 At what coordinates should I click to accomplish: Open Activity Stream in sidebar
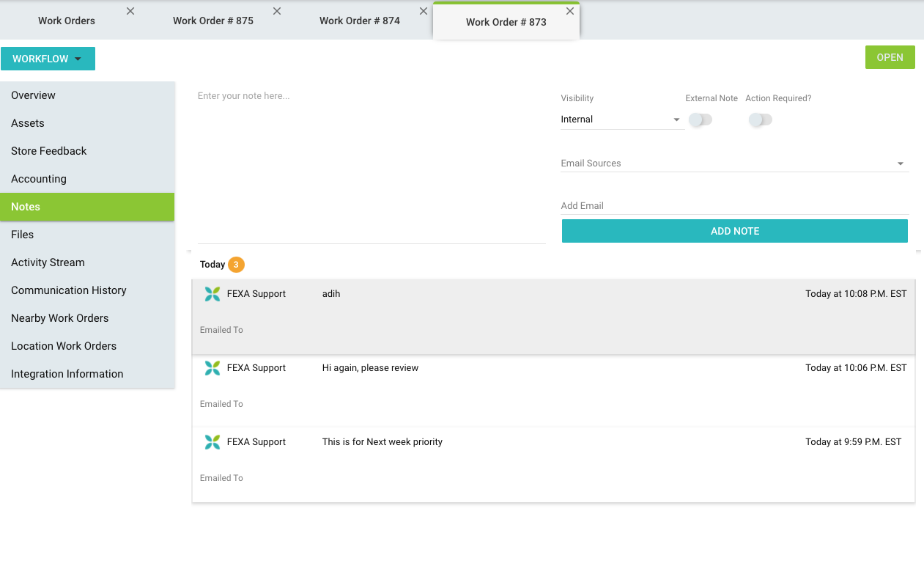(48, 262)
